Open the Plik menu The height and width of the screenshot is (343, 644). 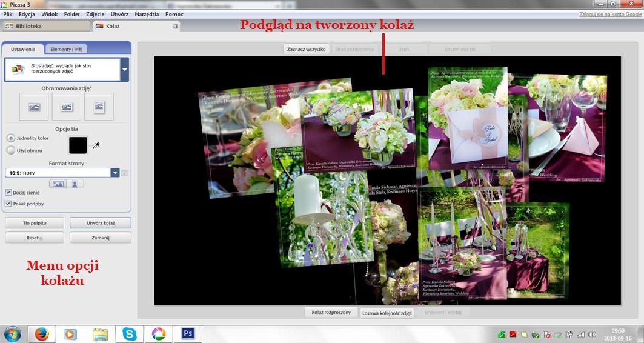(7, 14)
